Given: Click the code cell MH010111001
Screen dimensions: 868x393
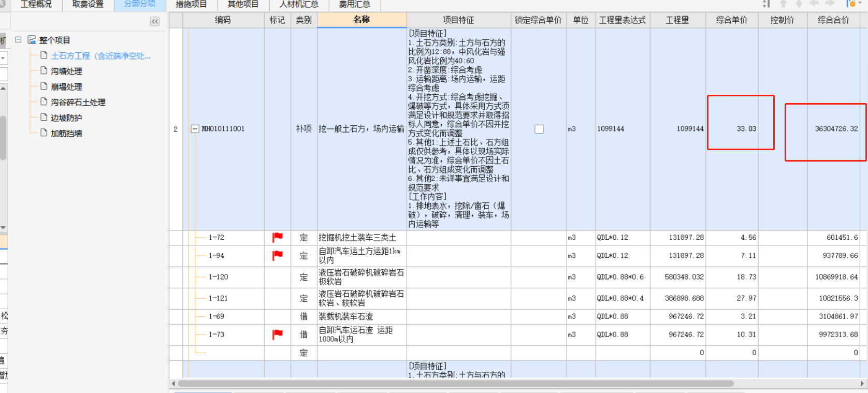Looking at the screenshot, I should 223,129.
